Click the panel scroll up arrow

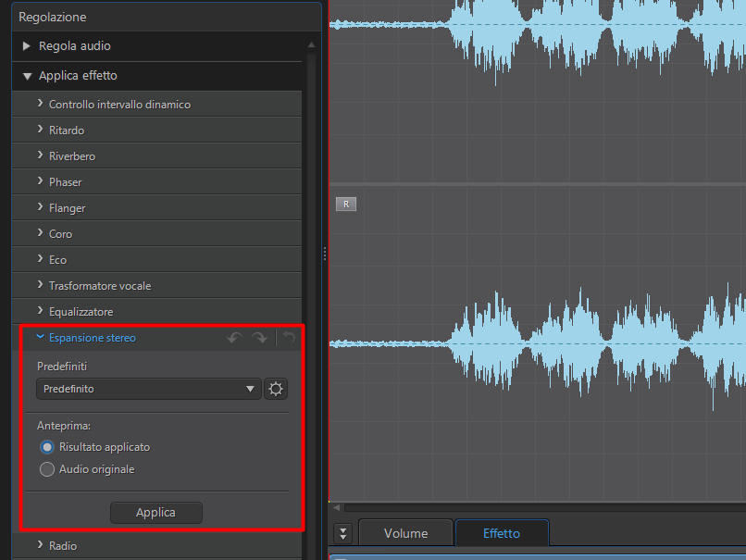[311, 44]
